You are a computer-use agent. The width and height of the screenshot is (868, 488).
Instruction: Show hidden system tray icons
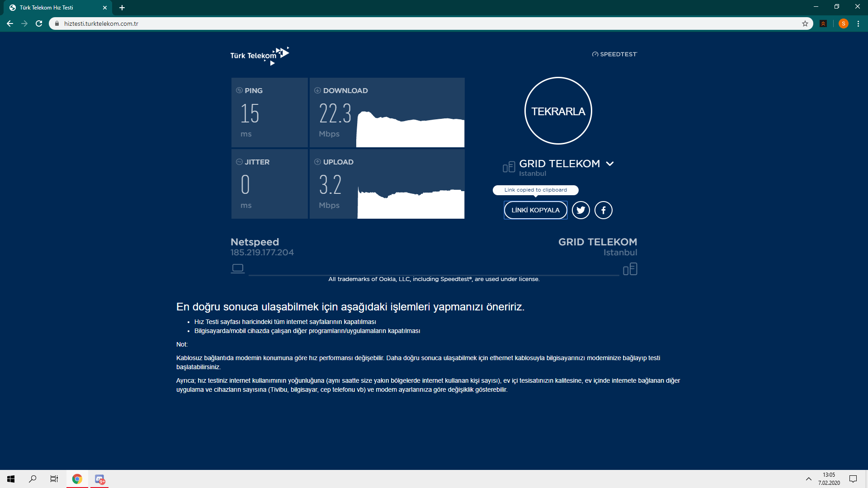(x=808, y=479)
